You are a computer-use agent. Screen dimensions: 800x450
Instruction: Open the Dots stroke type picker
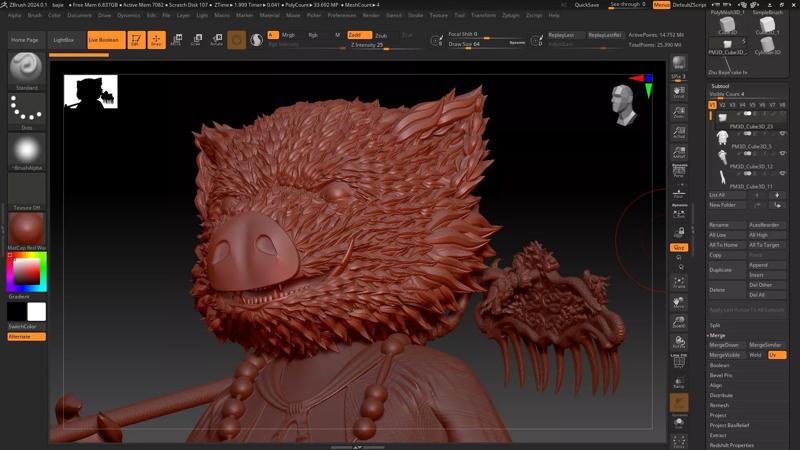point(27,108)
